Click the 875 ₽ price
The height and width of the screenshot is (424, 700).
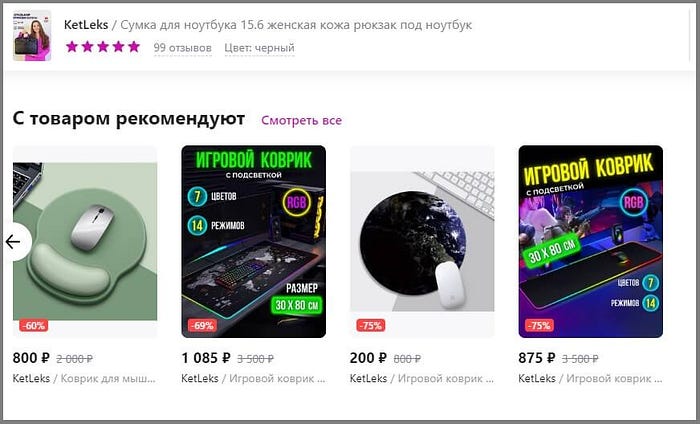(537, 358)
